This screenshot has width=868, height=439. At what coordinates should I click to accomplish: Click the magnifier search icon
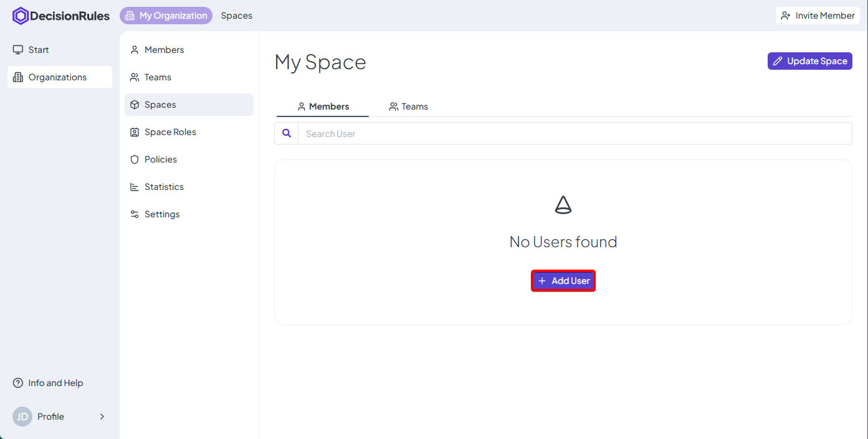pos(287,133)
